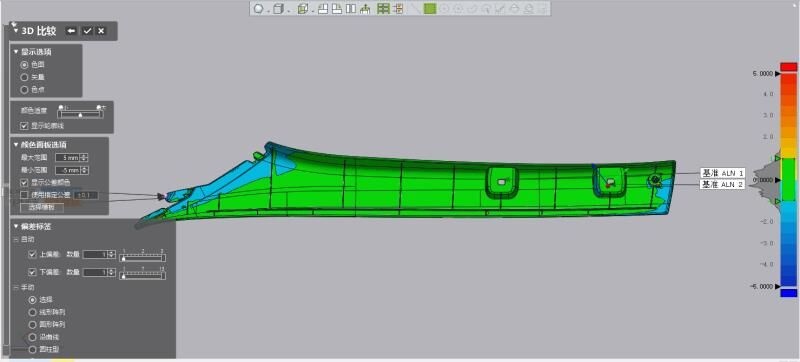Viewport: 800px width, 362px height.
Task: Collapse the 显示选项 section
Action: point(16,51)
